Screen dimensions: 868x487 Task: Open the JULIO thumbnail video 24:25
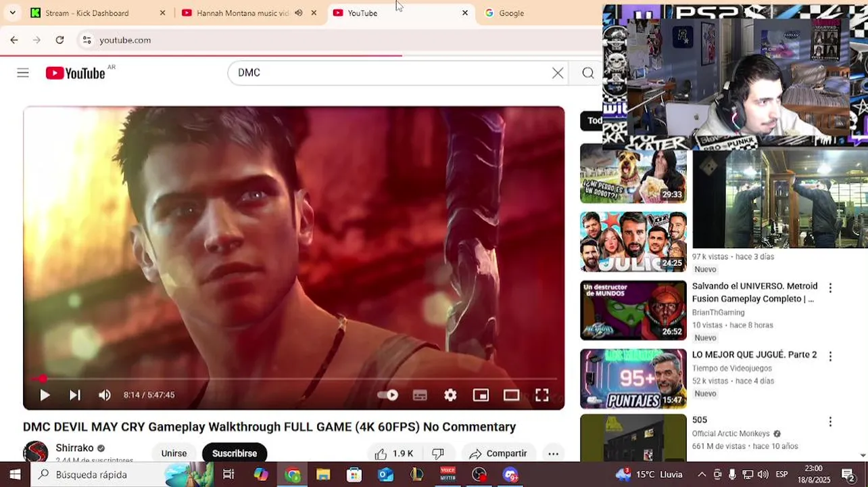tap(633, 241)
